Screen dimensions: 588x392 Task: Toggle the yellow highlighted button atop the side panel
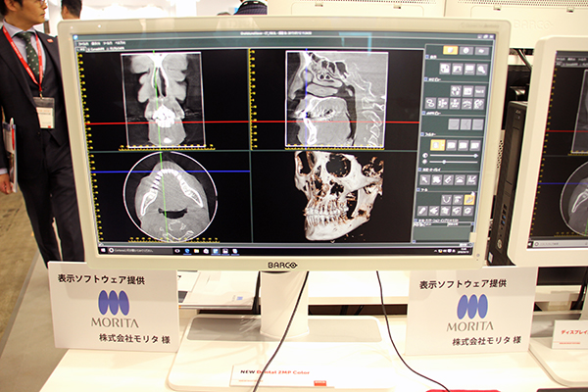[450, 50]
